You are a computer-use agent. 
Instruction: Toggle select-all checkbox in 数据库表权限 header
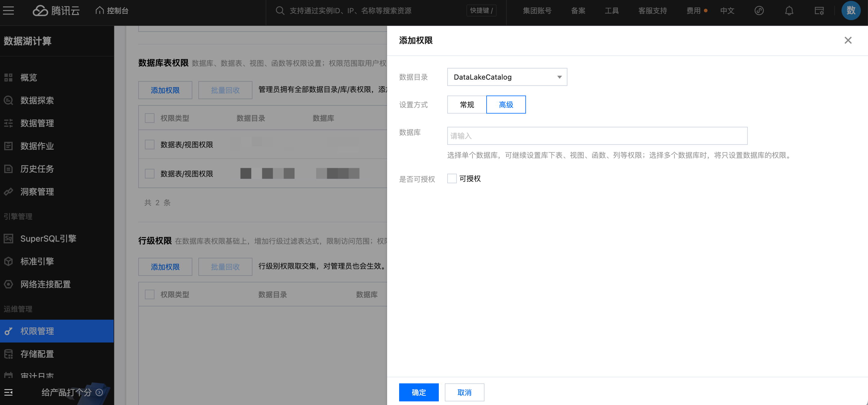point(149,118)
